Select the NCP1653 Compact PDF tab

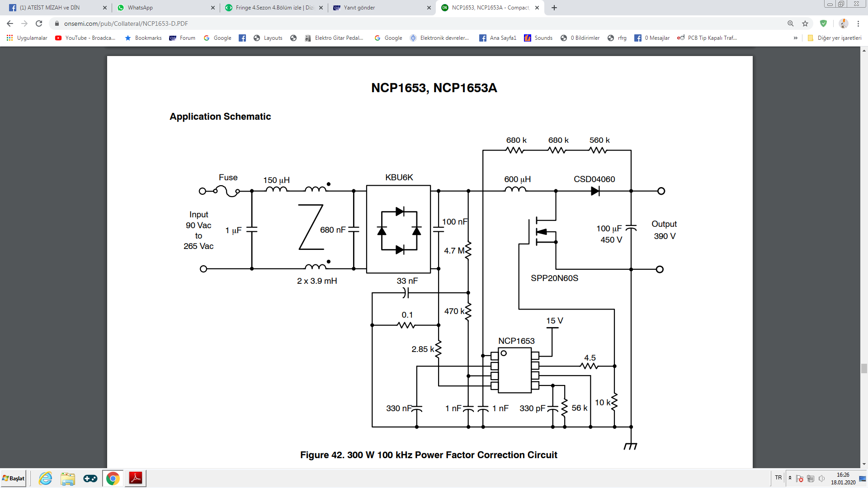tap(490, 8)
